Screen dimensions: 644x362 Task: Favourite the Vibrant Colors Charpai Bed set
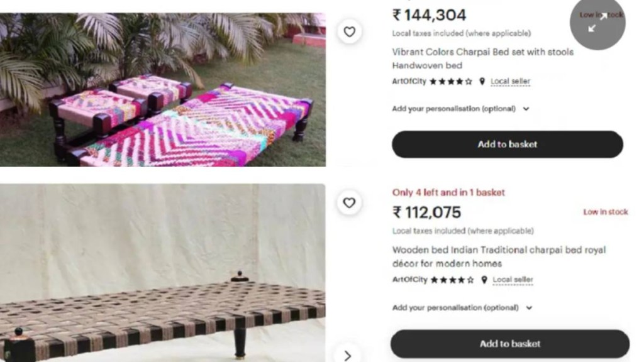pos(349,31)
